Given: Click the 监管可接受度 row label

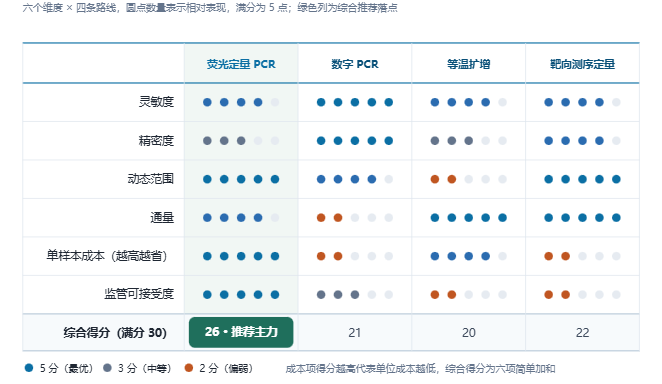Looking at the screenshot, I should (139, 294).
